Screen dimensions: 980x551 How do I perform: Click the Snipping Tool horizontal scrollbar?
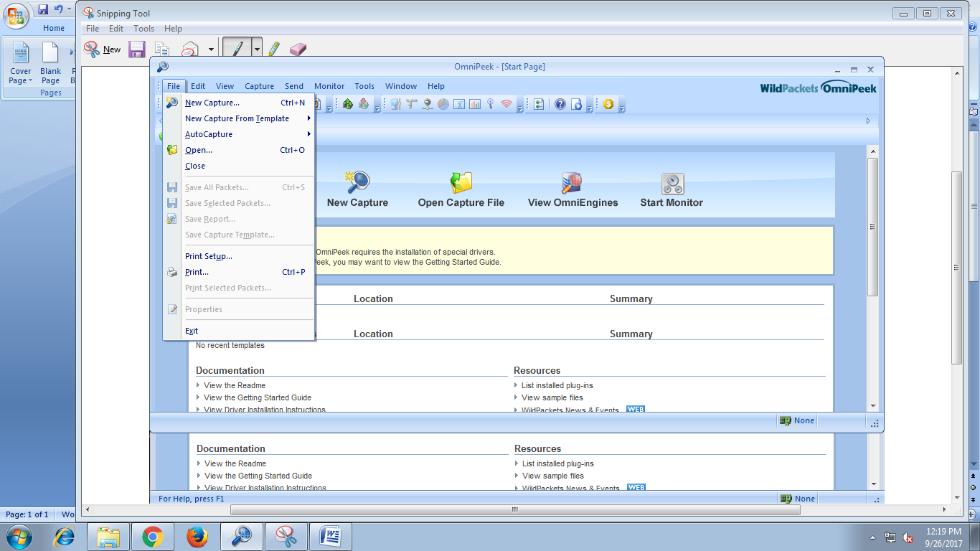click(514, 510)
